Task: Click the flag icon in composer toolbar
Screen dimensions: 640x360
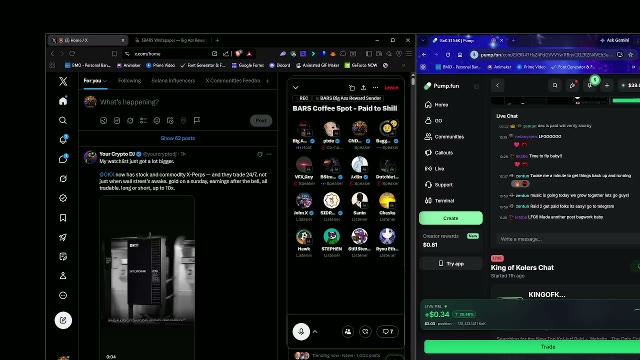Action: [x=197, y=120]
